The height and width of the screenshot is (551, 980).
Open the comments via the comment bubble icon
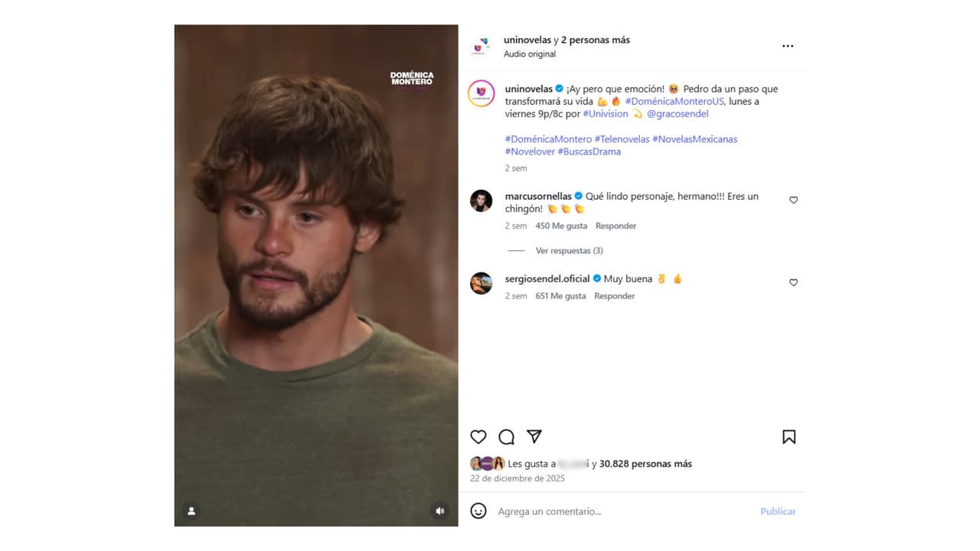coord(506,436)
